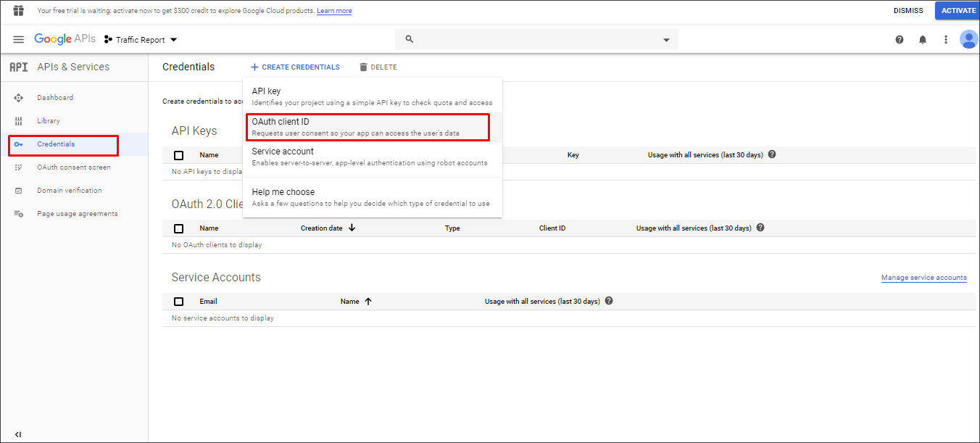Screen dimensions: 980x443
Task: Click the API Keys section heading
Action: pos(194,131)
